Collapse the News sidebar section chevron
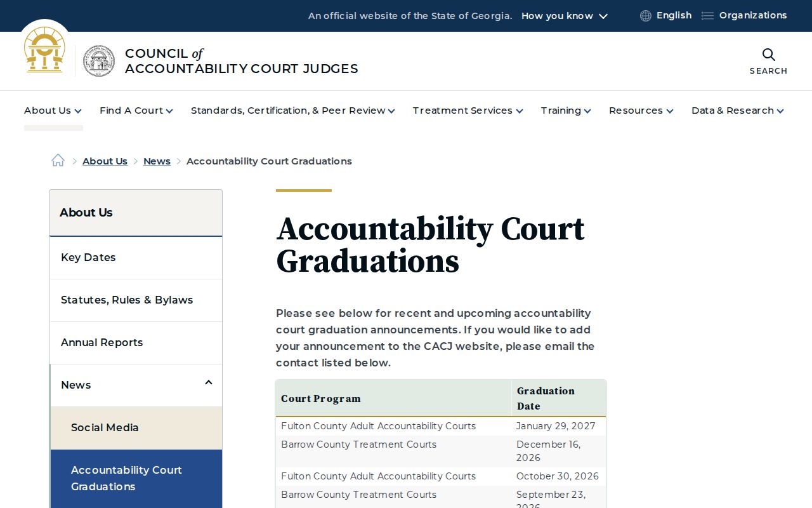The image size is (812, 508). click(x=209, y=382)
